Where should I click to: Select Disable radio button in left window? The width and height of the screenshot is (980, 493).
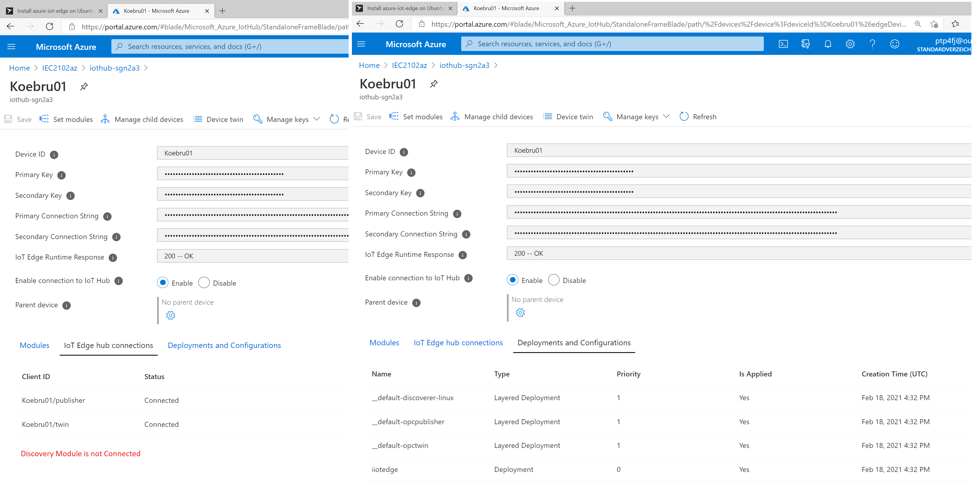(204, 283)
